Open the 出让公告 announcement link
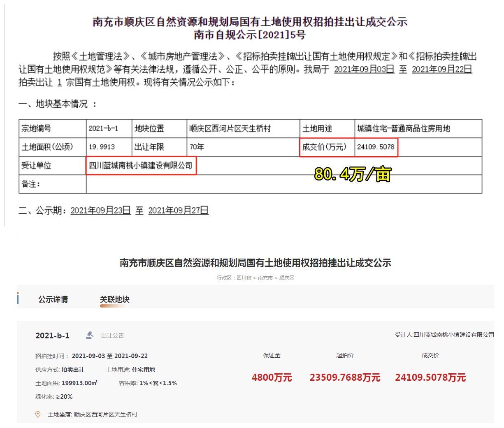The height and width of the screenshot is (428, 504). click(114, 335)
